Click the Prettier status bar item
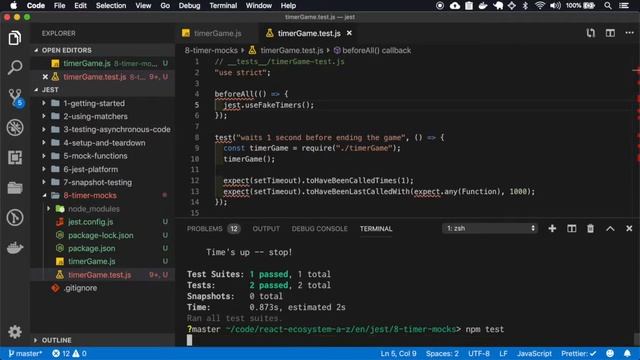This screenshot has width=640, height=360. 579,353
